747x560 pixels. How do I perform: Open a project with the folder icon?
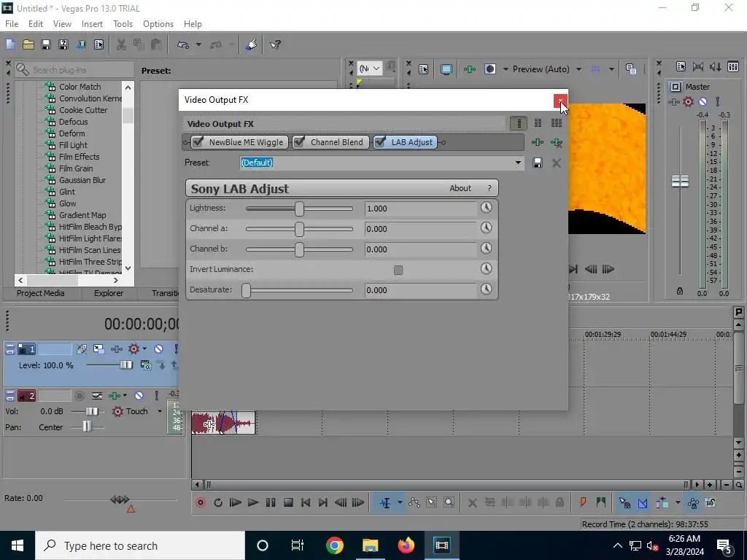point(28,44)
